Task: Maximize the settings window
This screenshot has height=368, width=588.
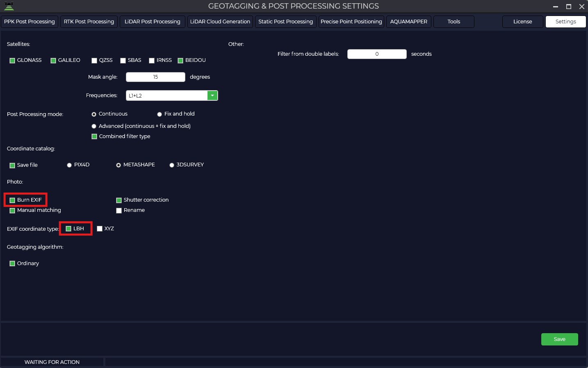Action: click(569, 7)
